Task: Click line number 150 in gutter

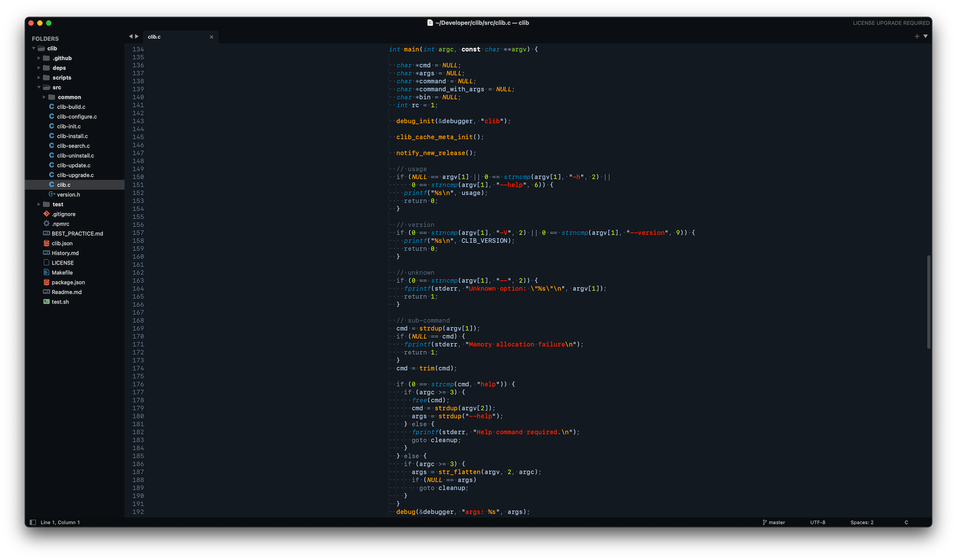Action: [138, 177]
